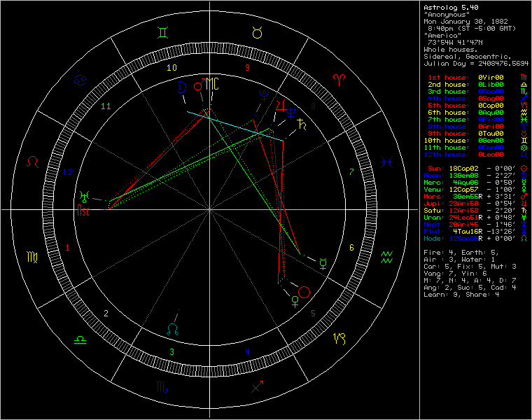The image size is (532, 420).
Task: Select the 'Julian Day = 2408476.5694' line
Action: point(476,64)
